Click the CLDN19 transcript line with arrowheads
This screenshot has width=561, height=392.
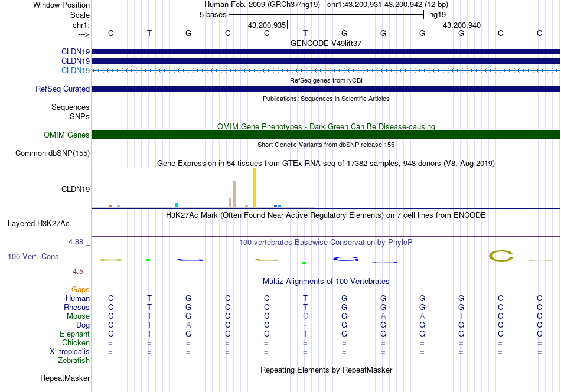[326, 71]
